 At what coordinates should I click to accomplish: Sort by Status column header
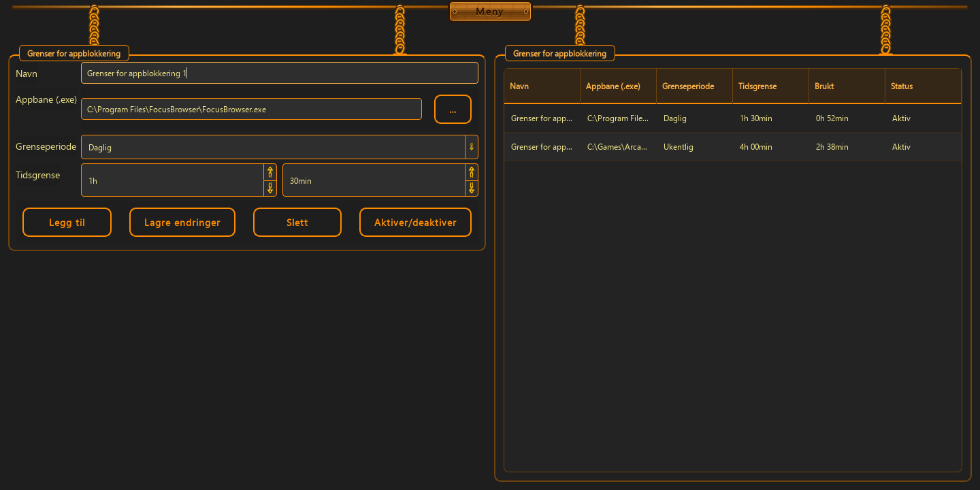924,86
